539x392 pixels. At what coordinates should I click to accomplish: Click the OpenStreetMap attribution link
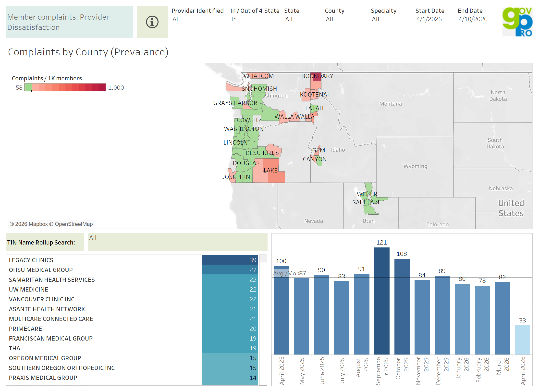coord(73,224)
